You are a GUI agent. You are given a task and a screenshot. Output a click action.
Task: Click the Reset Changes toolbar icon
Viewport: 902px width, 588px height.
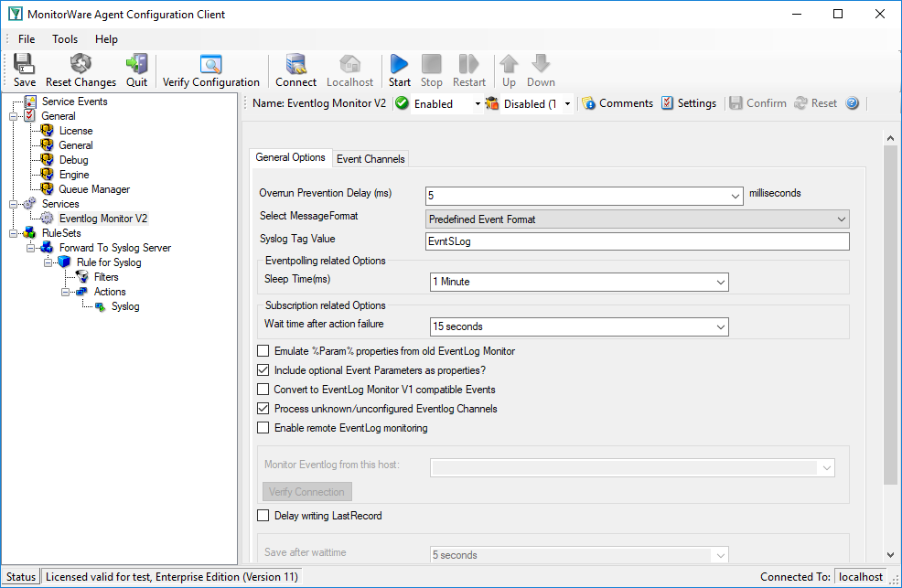point(81,70)
